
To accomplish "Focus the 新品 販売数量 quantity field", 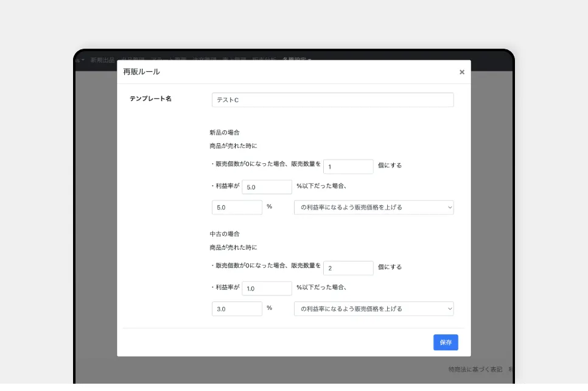I will (348, 166).
